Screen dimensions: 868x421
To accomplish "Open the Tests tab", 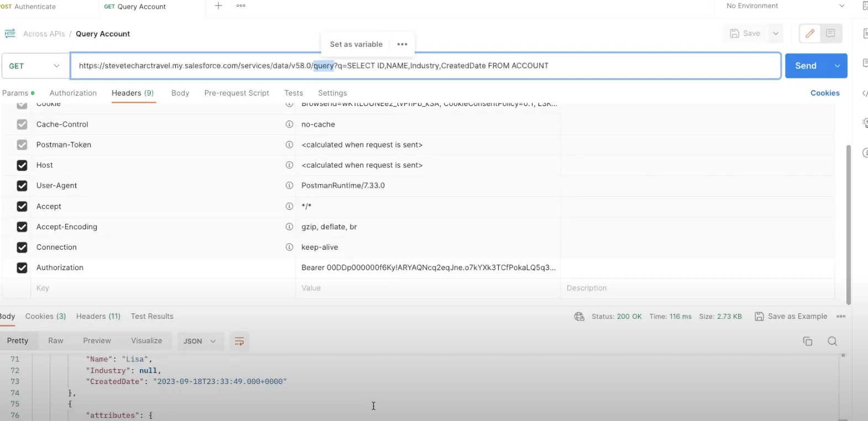I will click(x=294, y=93).
